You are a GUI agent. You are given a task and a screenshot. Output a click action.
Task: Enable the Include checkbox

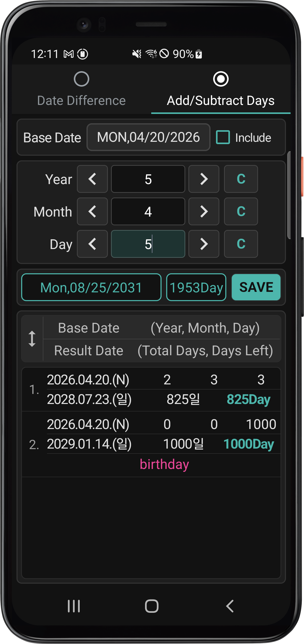coord(223,137)
